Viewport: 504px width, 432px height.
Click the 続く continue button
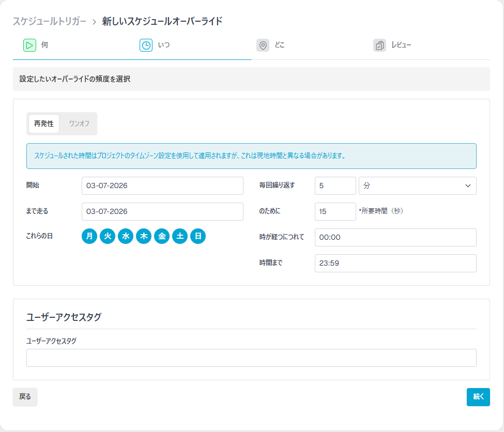pos(478,397)
